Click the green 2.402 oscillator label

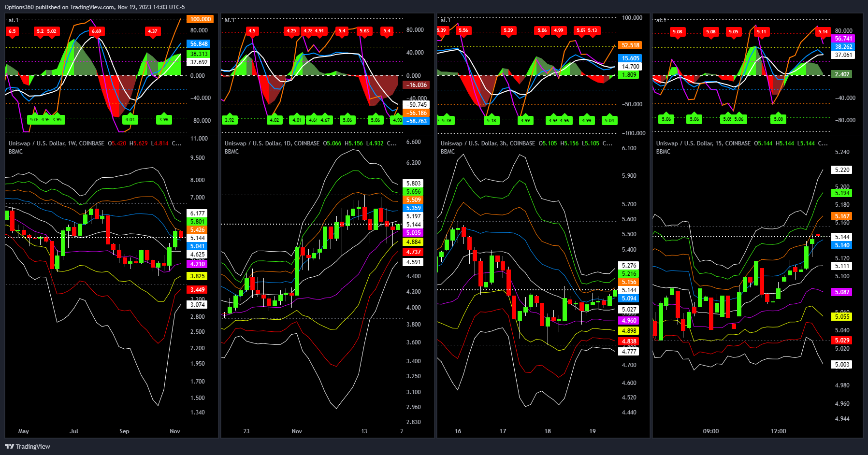pos(842,74)
